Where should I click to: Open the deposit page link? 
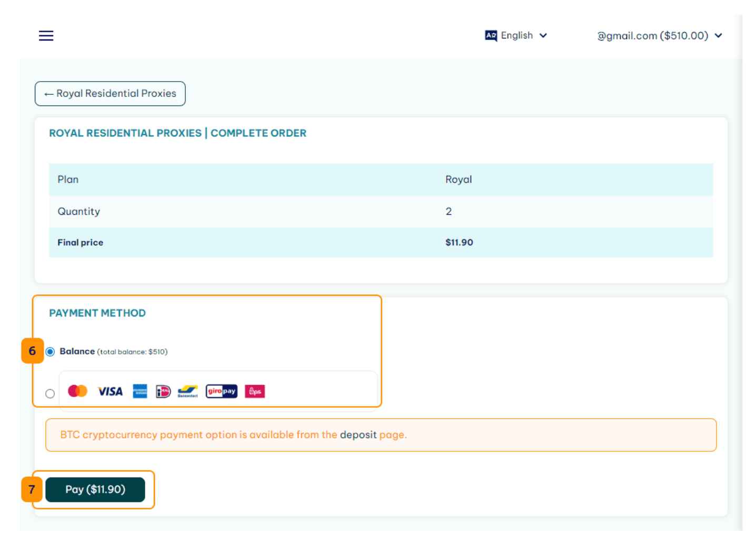coord(358,435)
